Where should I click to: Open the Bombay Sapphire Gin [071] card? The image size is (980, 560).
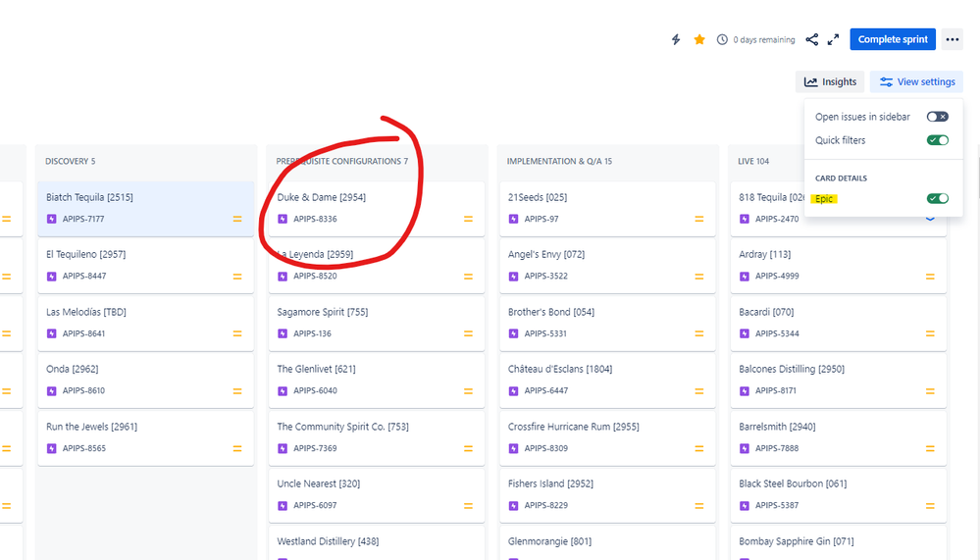tap(838, 543)
